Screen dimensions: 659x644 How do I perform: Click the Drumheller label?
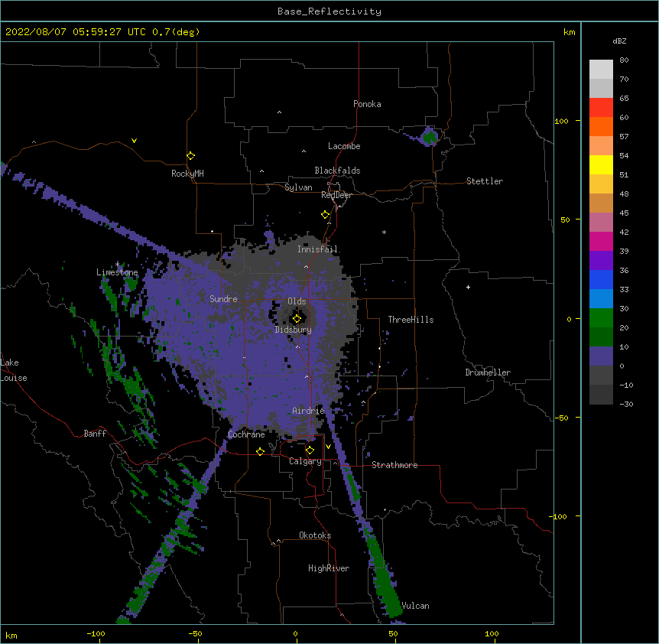pyautogui.click(x=488, y=372)
